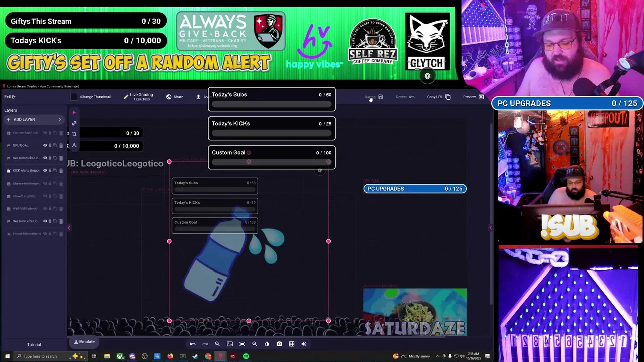644x362 pixels.
Task: Open Firefox from the taskbar
Action: (170, 356)
